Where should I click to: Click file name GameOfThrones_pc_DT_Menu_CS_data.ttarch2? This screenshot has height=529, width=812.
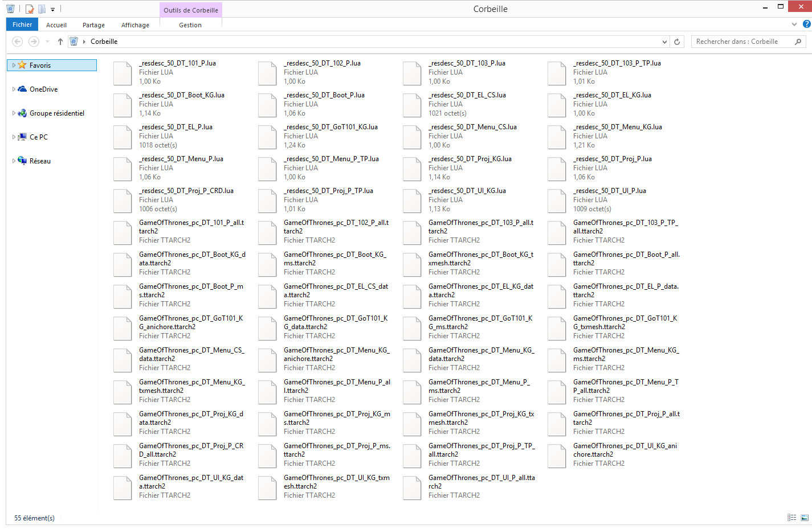[191, 354]
